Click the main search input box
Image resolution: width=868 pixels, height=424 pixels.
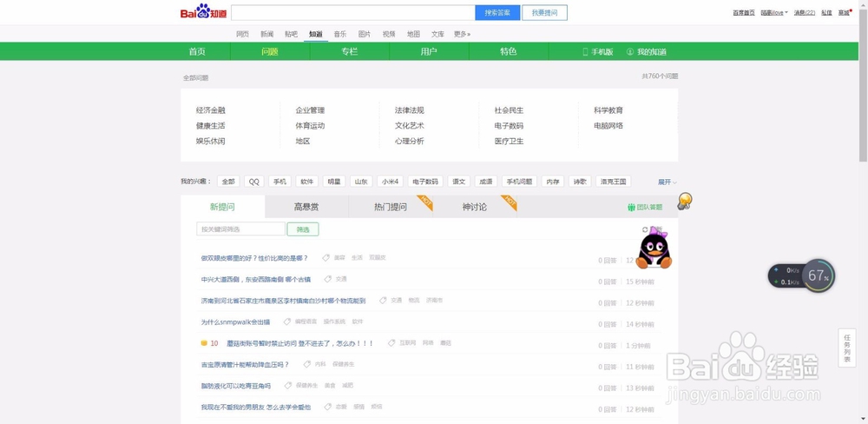point(352,13)
